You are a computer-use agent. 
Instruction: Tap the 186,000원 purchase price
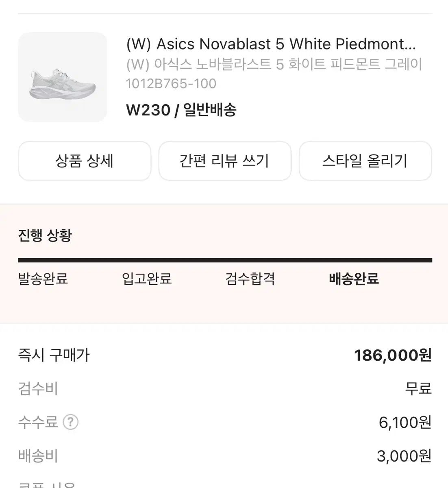(392, 355)
